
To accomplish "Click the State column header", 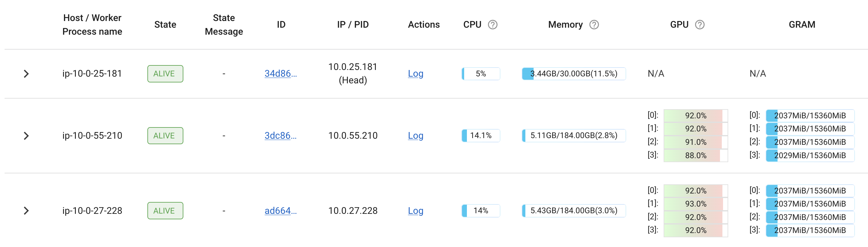I will 165,25.
